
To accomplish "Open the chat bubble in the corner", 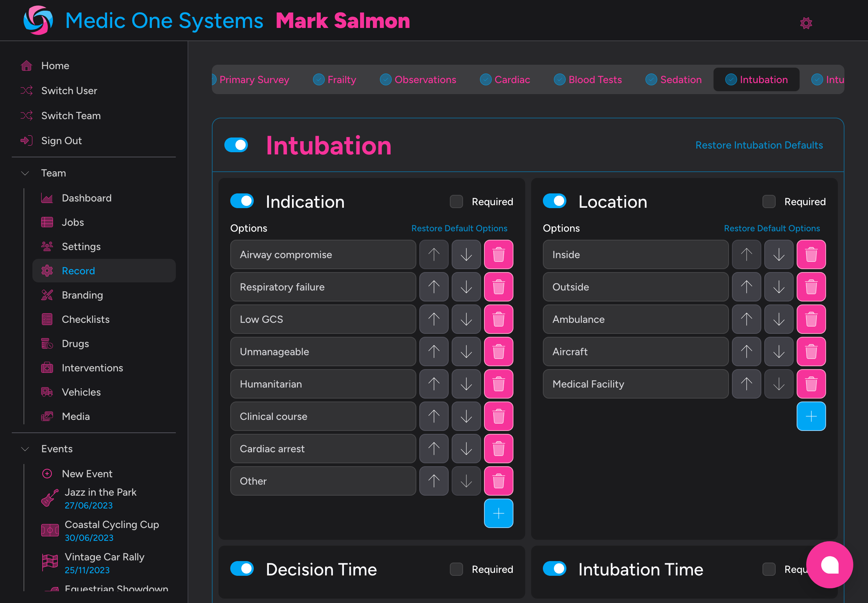I will click(x=830, y=564).
